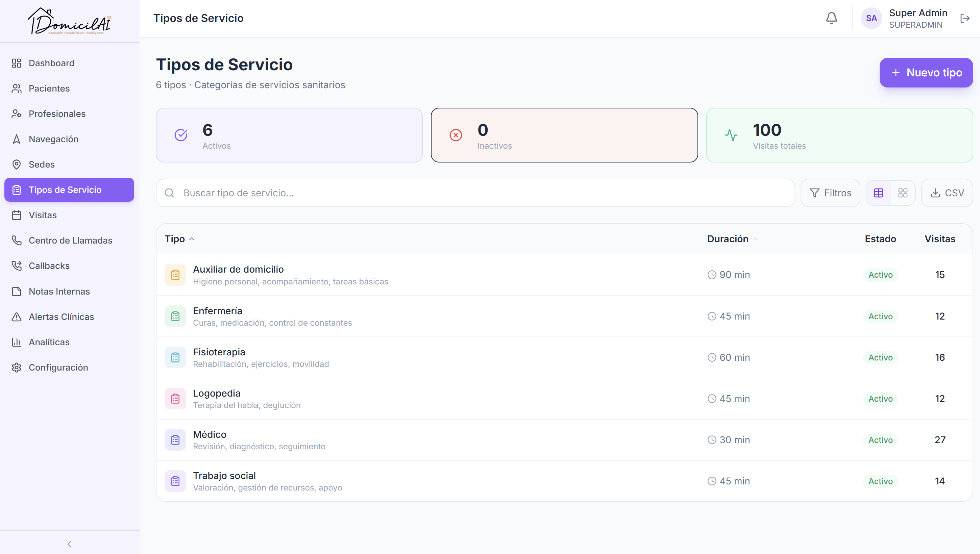
Task: Click the Visitas calendar icon
Action: tap(16, 216)
